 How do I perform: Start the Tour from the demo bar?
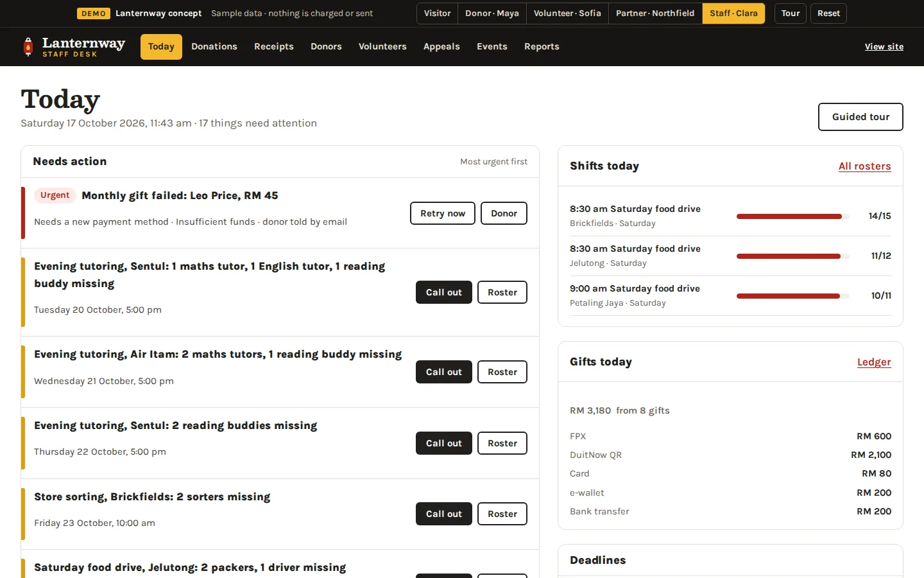tap(791, 13)
